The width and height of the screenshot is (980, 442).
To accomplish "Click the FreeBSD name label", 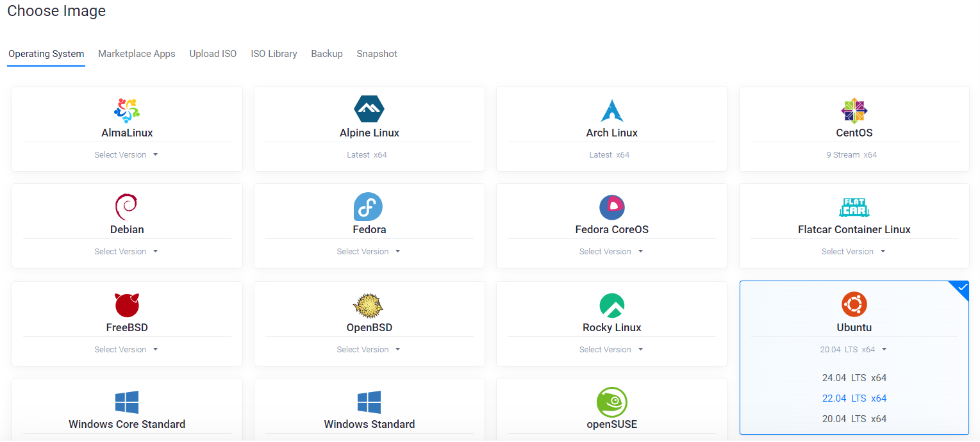I will tap(127, 327).
